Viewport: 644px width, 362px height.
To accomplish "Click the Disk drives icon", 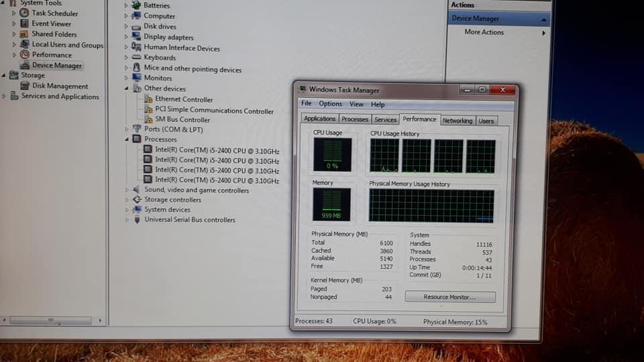I will [x=136, y=27].
